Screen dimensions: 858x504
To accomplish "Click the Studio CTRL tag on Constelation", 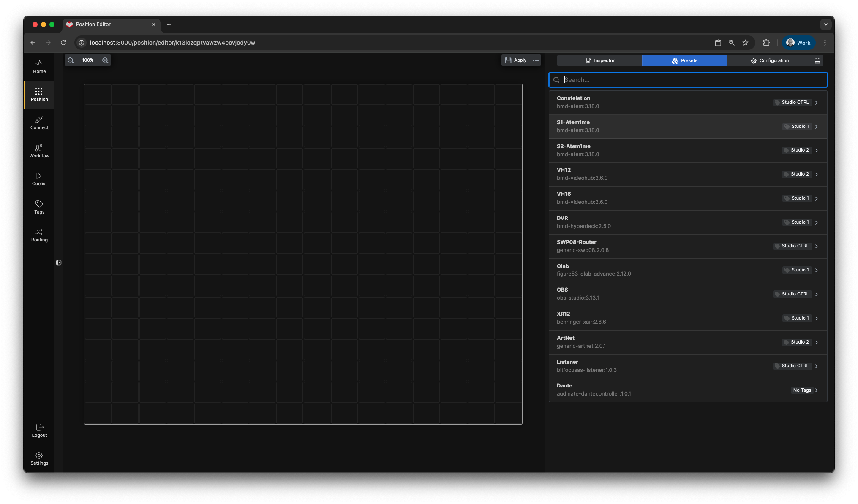I will pyautogui.click(x=792, y=102).
